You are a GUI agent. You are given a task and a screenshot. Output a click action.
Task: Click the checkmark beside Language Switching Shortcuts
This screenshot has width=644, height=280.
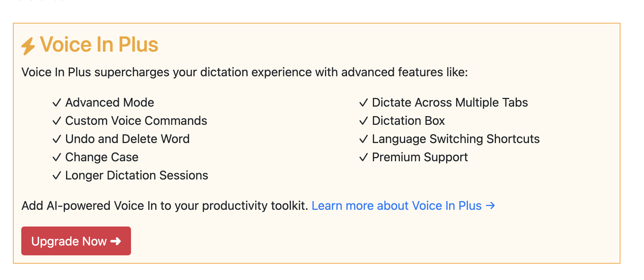point(363,138)
